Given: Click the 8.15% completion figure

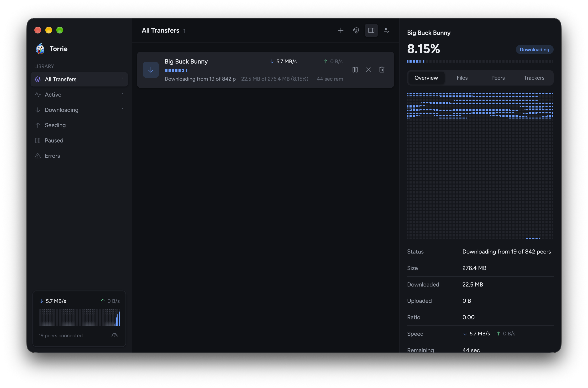Looking at the screenshot, I should pyautogui.click(x=423, y=49).
